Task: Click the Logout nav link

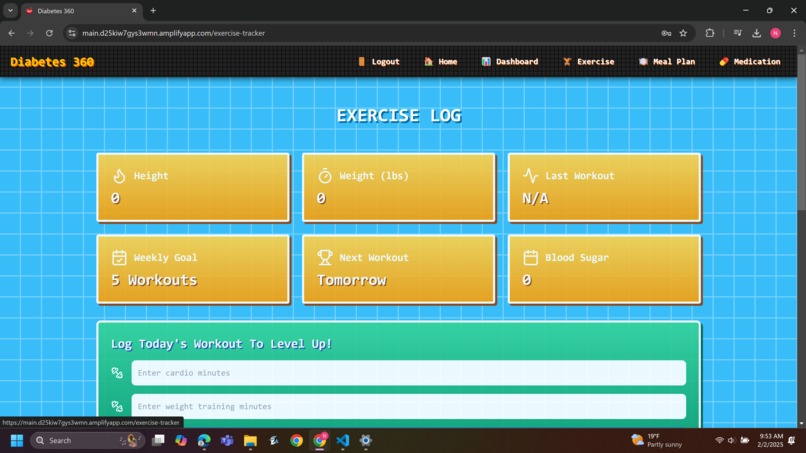Action: point(379,62)
